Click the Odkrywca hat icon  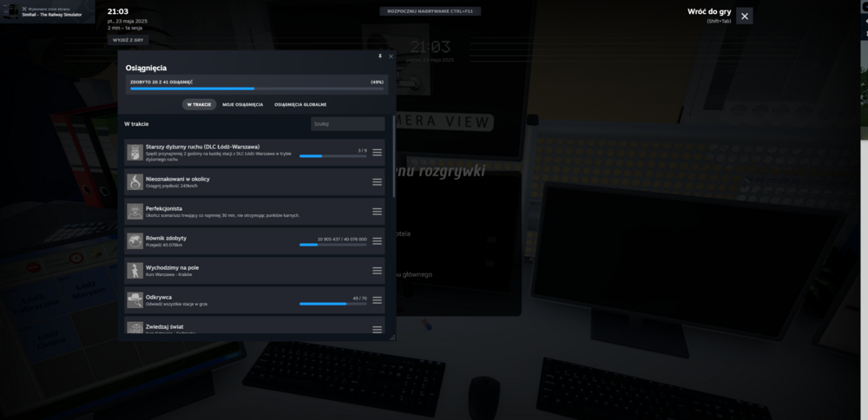point(135,300)
